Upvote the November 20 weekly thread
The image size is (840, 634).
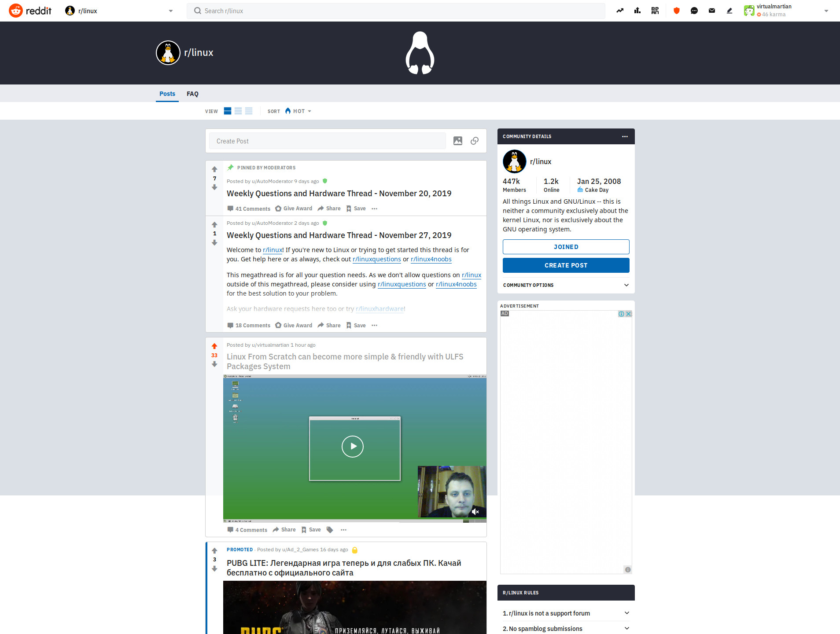[214, 169]
